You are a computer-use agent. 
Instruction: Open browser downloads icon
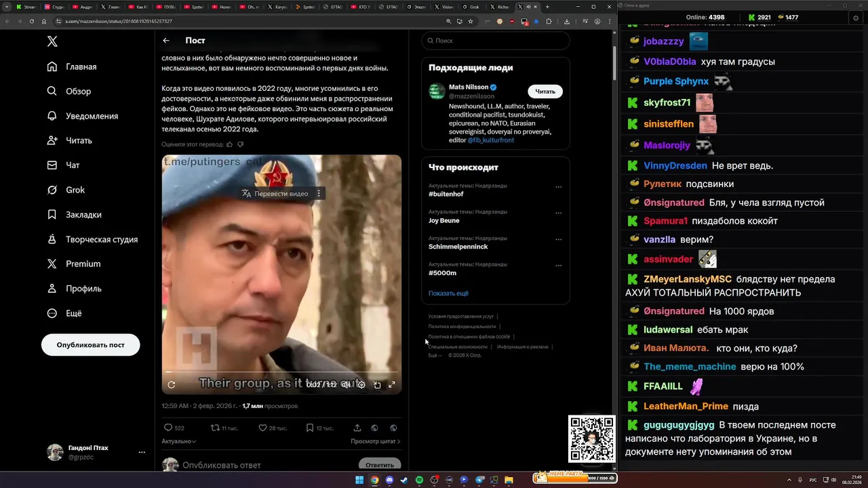(x=567, y=21)
